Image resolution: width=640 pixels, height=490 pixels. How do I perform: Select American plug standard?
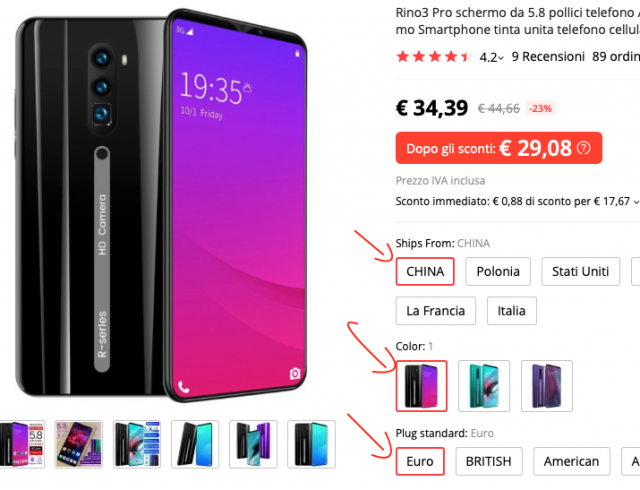[571, 461]
